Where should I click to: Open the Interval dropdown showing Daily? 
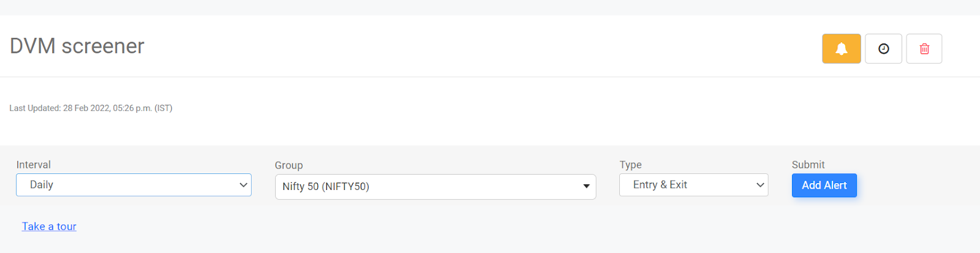134,185
